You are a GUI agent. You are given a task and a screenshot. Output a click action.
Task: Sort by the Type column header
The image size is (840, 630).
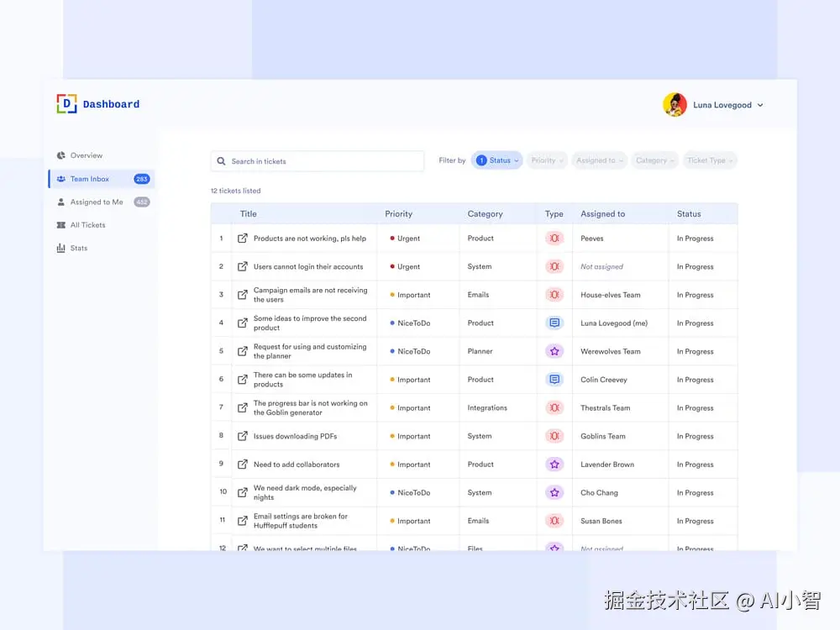(x=554, y=213)
